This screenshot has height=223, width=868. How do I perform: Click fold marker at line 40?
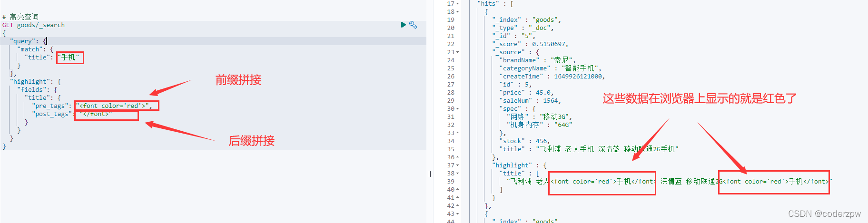(458, 190)
